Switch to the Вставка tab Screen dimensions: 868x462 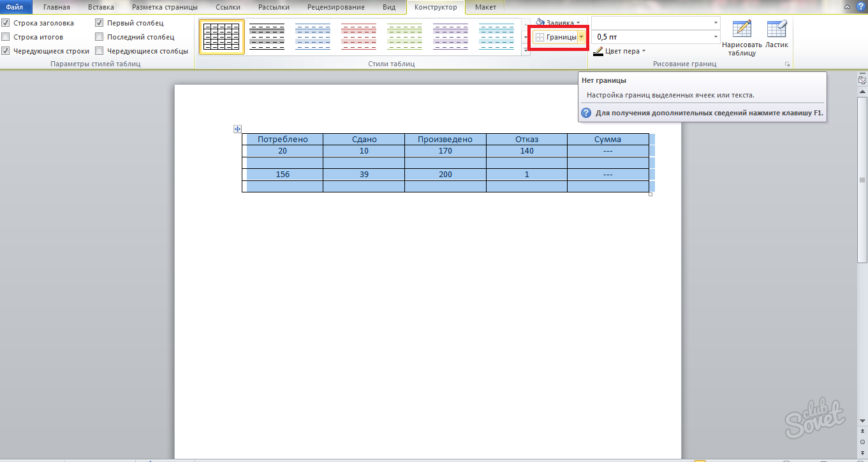(101, 7)
